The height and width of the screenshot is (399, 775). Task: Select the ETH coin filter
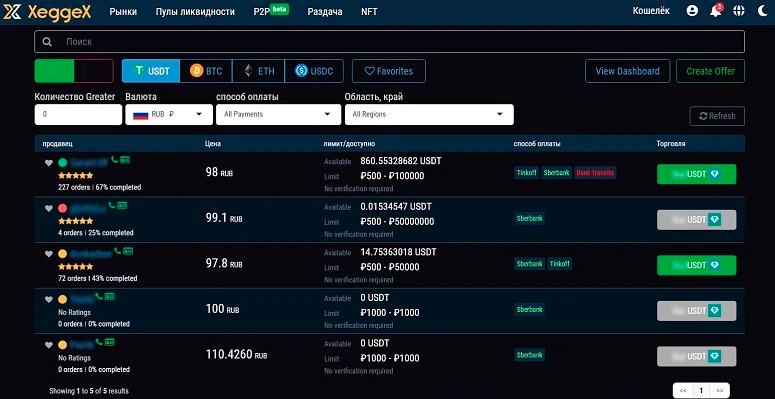[x=258, y=71]
